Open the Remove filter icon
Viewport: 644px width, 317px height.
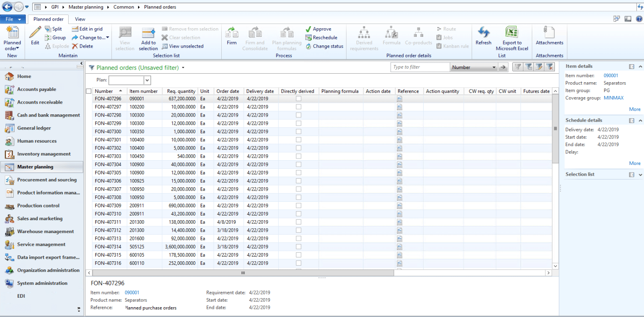551,67
